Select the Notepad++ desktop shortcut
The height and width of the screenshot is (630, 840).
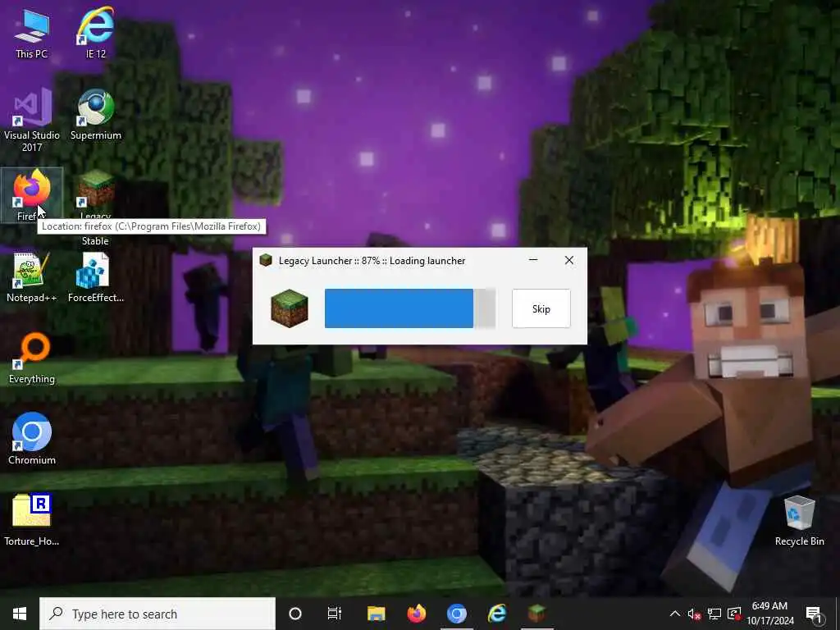coord(32,277)
